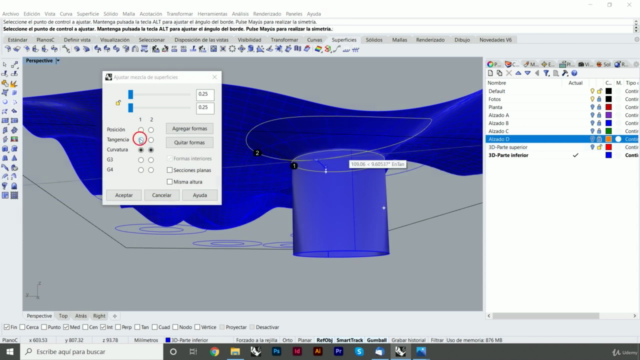
Task: Click the new layer icon in Layers panel
Action: [x=491, y=73]
